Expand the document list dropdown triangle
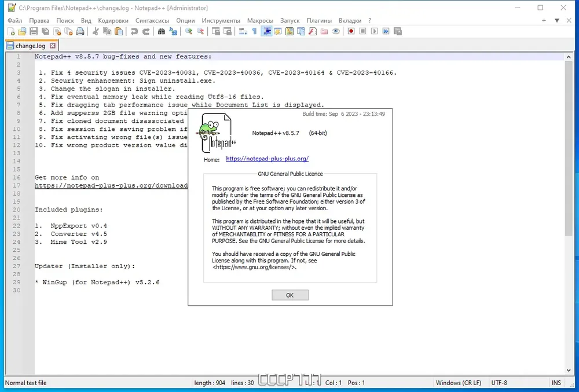Viewport: 579px width, 392px height. (x=557, y=21)
